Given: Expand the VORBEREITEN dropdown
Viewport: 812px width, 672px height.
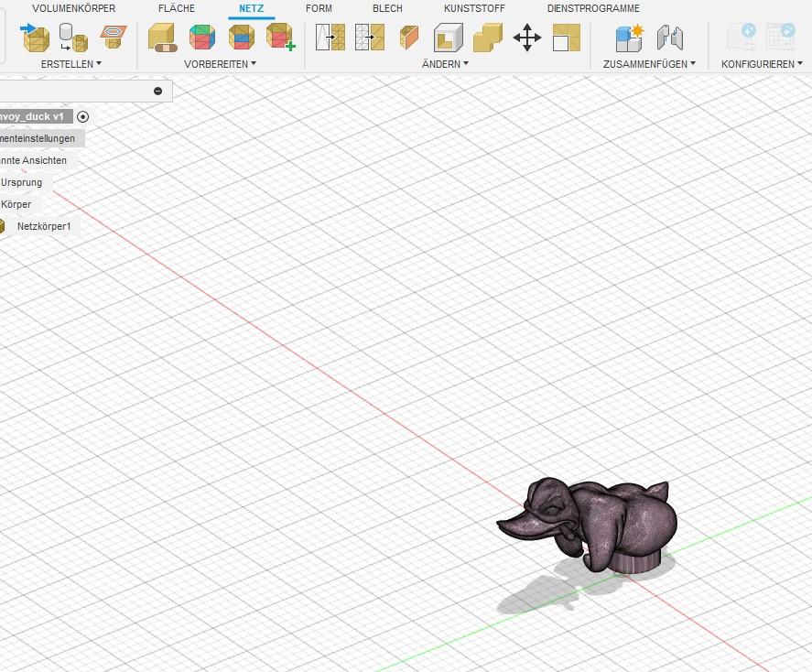Looking at the screenshot, I should tap(220, 64).
